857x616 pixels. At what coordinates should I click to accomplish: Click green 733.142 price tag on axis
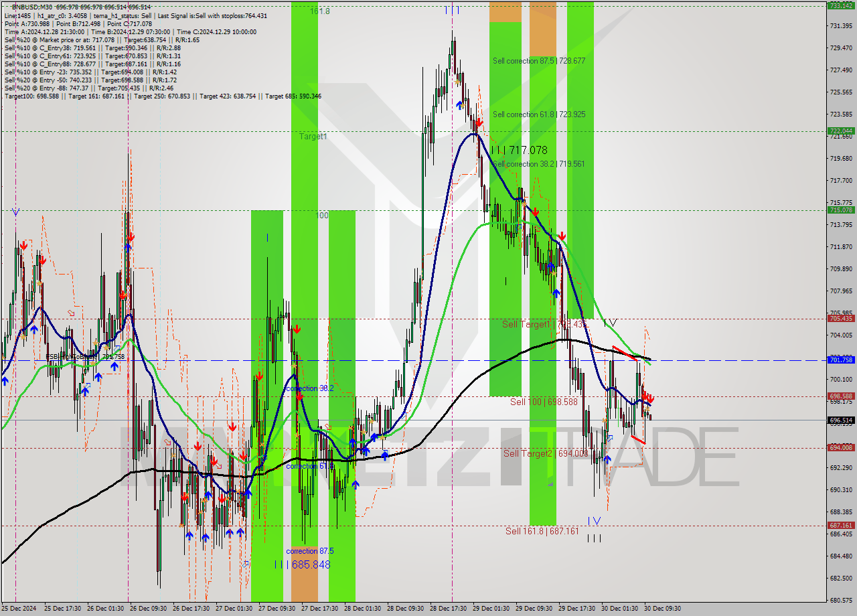841,5
